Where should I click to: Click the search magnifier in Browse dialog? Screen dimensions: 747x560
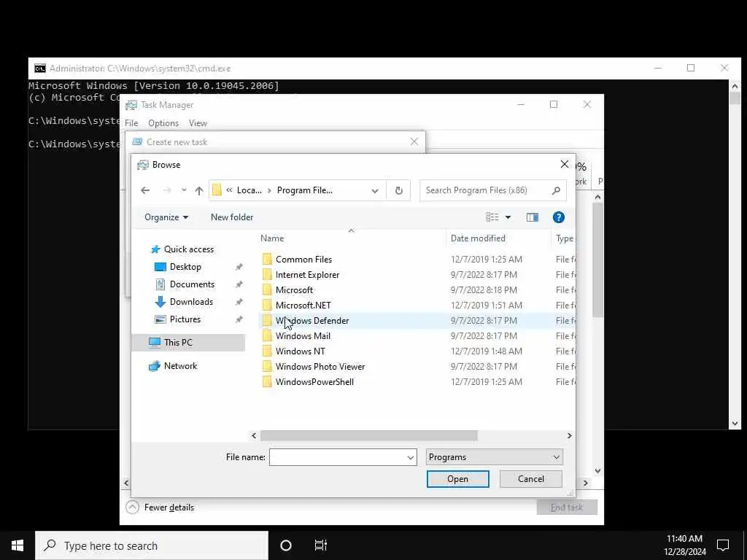(x=556, y=190)
